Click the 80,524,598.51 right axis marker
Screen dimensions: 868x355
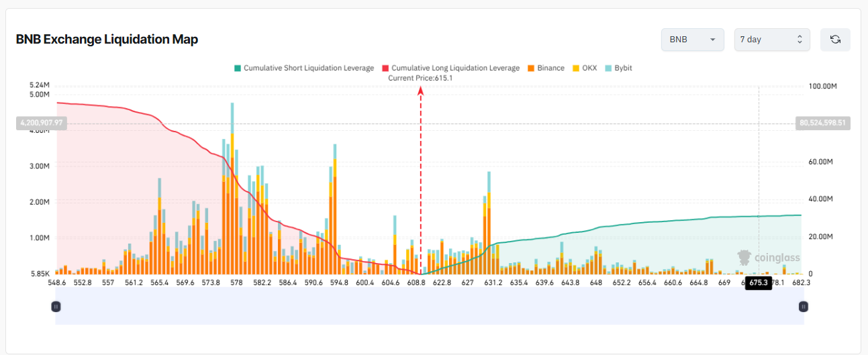coord(824,123)
